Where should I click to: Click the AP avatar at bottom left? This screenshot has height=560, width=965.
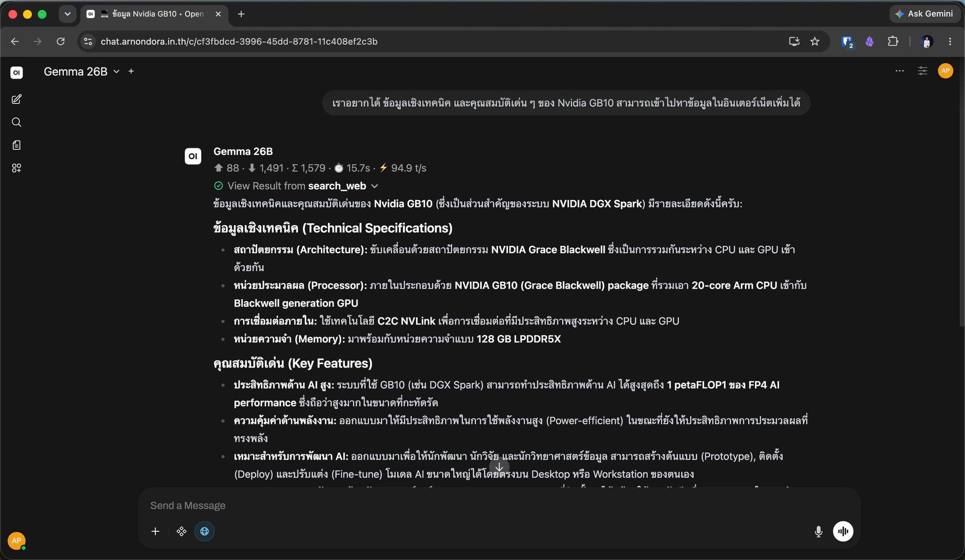[16, 541]
